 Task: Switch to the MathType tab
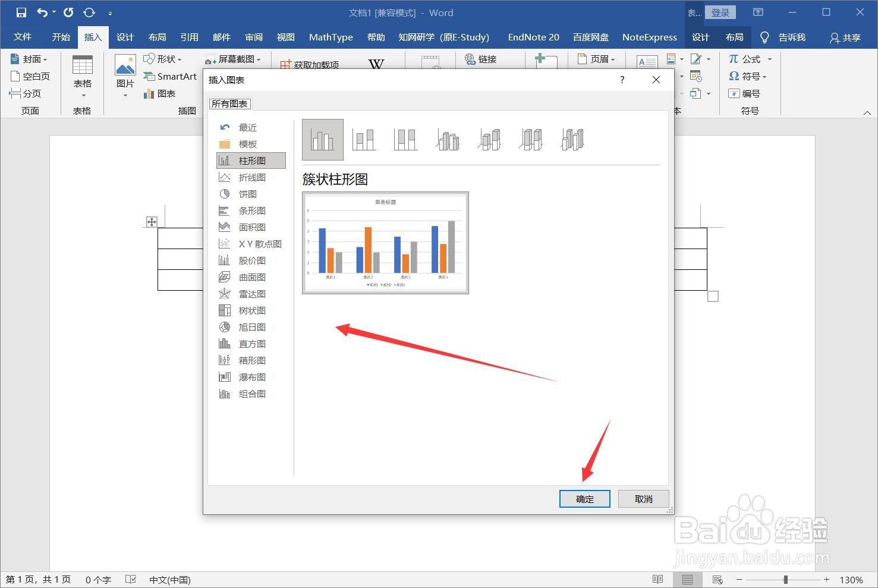pyautogui.click(x=331, y=37)
